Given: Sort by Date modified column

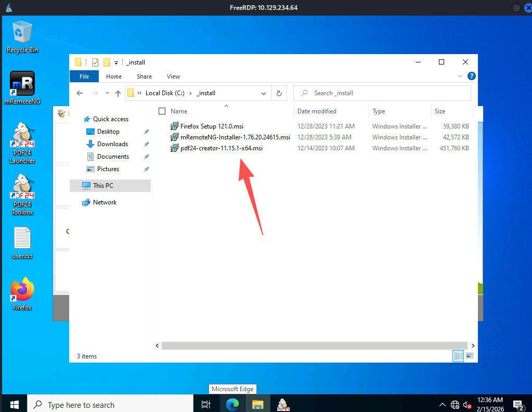Looking at the screenshot, I should click(317, 111).
